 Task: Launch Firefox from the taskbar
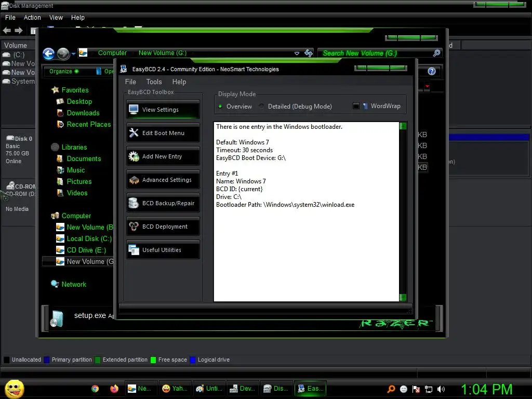[114, 389]
